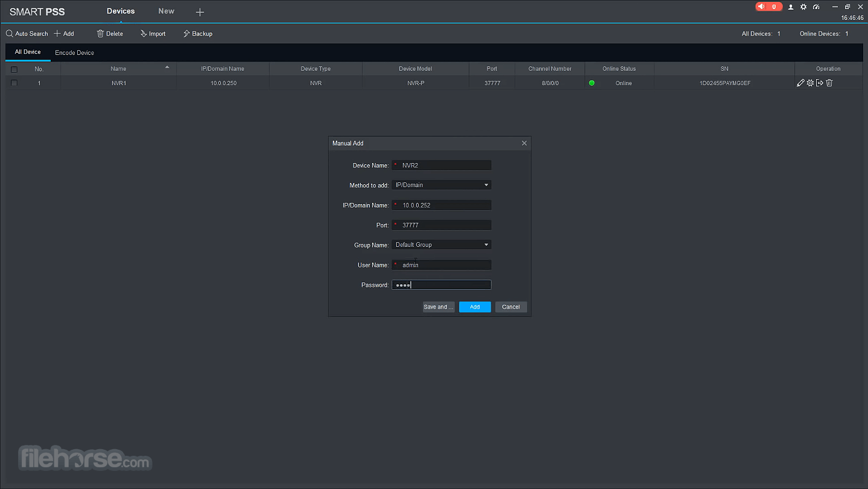Start Auto Search for devices

coord(27,34)
